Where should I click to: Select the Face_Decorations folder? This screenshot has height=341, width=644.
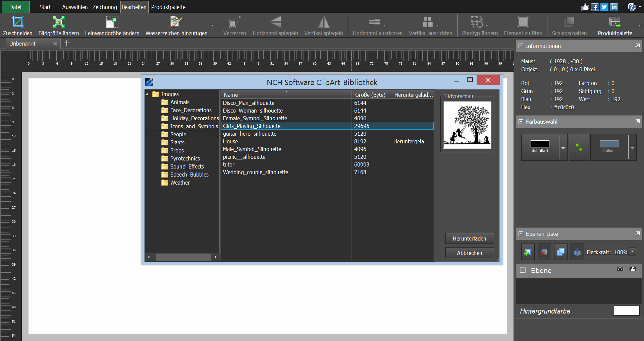[191, 110]
